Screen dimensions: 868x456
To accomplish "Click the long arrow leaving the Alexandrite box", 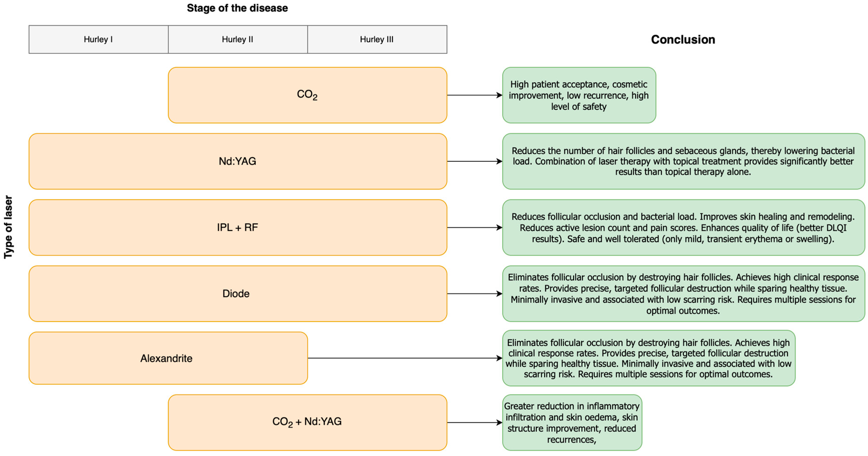I will point(404,358).
